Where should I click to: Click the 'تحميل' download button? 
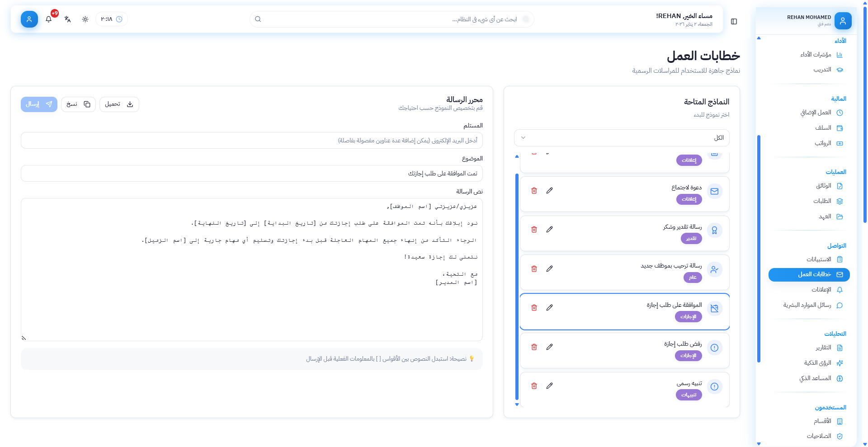tap(119, 104)
